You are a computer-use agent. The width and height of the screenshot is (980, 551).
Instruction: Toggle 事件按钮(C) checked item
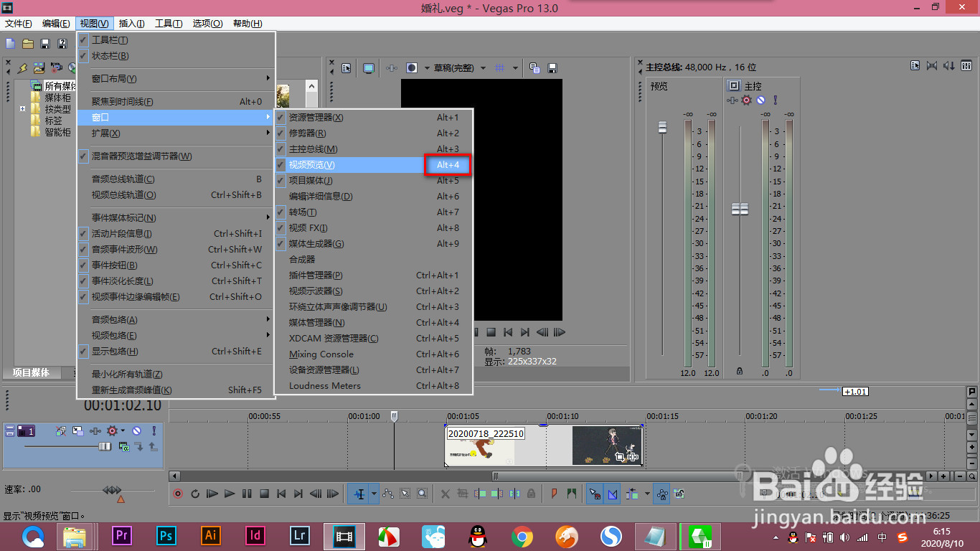176,265
